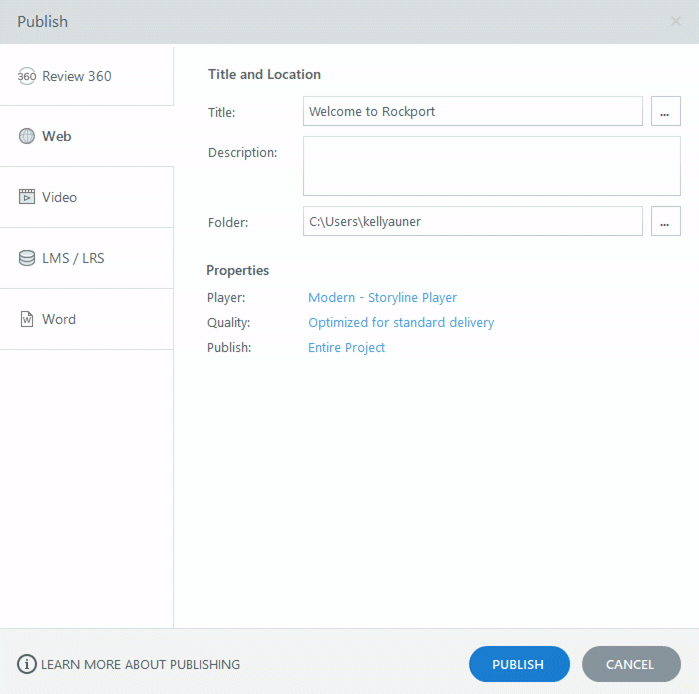Open the ellipsis button next to Title

click(665, 111)
